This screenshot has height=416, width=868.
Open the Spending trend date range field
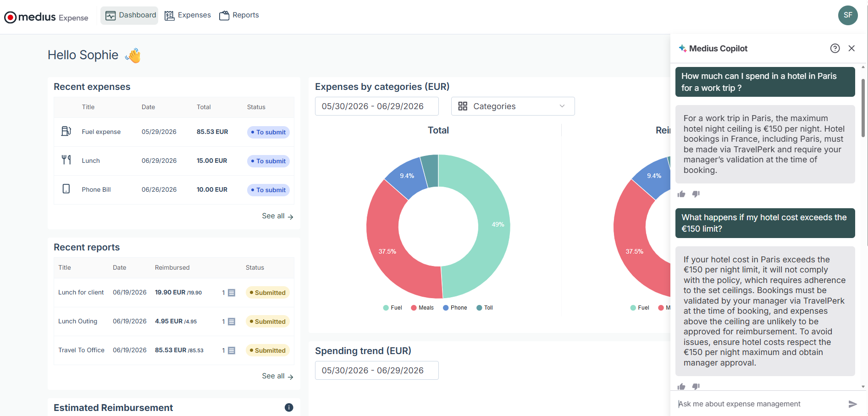[376, 371]
